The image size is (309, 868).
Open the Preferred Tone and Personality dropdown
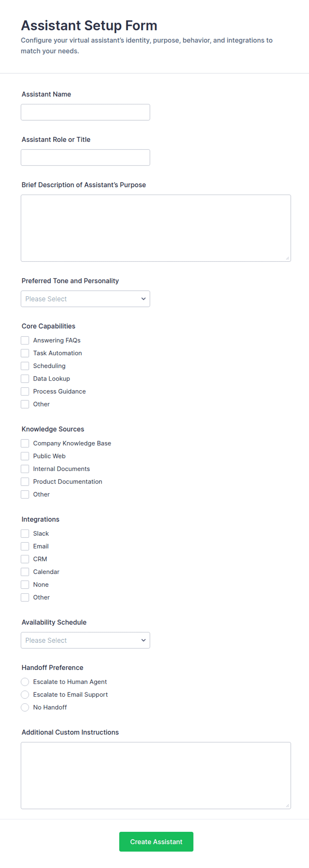[85, 299]
